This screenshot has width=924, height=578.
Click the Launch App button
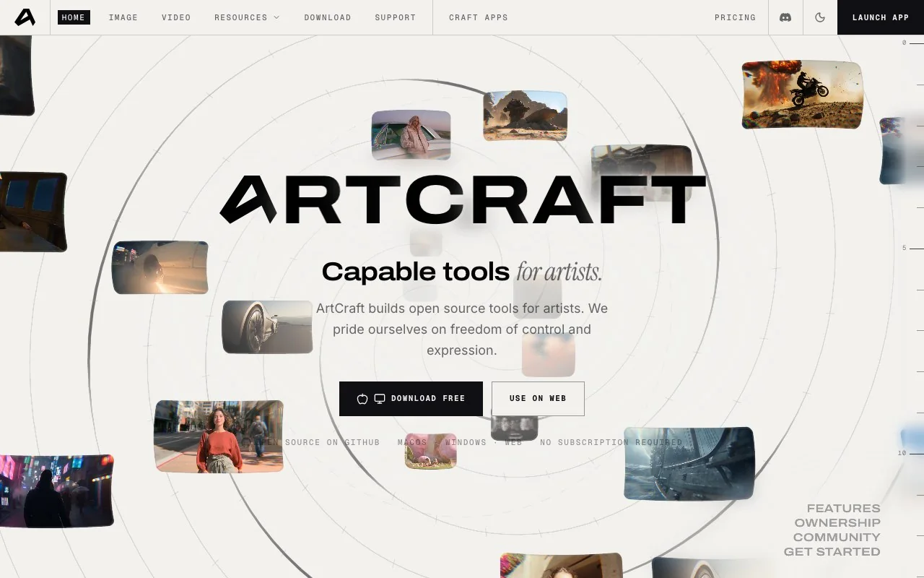[x=881, y=17]
